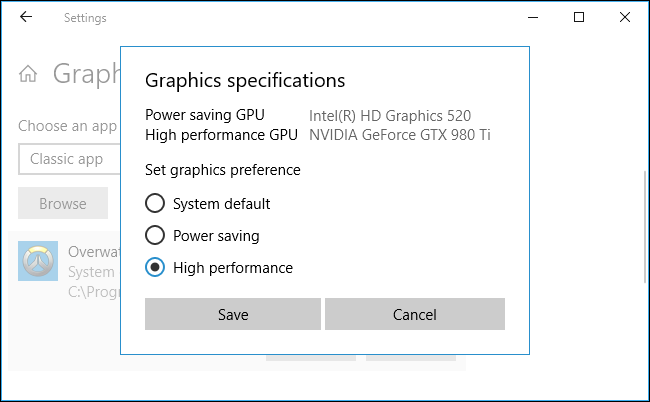Screen dimensions: 650x402
Task: Click the Settings title text
Action: tap(85, 18)
